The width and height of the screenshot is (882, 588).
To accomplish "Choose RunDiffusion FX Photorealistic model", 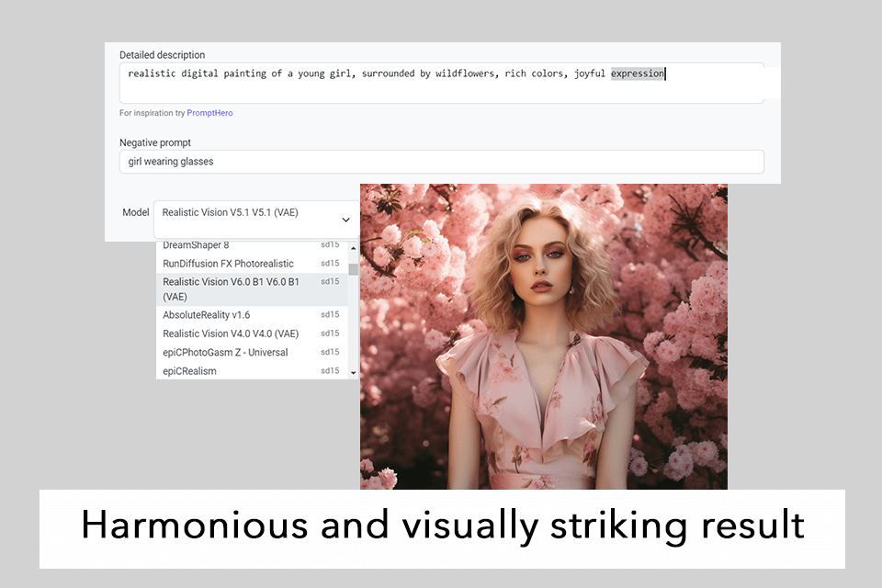I will [252, 264].
